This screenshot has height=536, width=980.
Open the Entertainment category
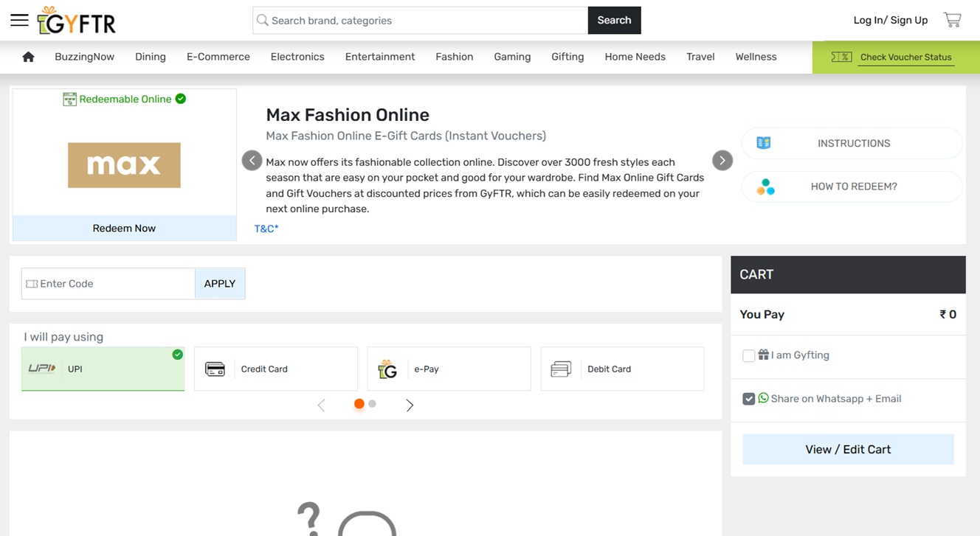[380, 57]
